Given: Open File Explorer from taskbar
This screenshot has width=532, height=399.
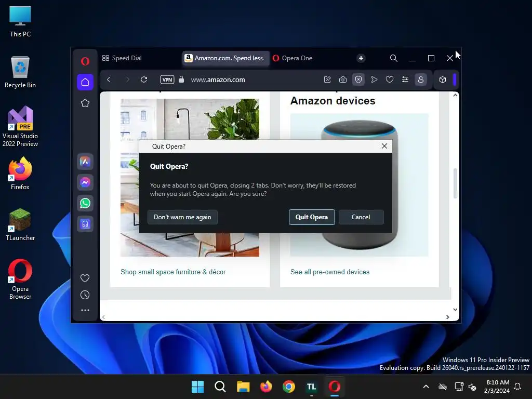Looking at the screenshot, I should tap(243, 387).
